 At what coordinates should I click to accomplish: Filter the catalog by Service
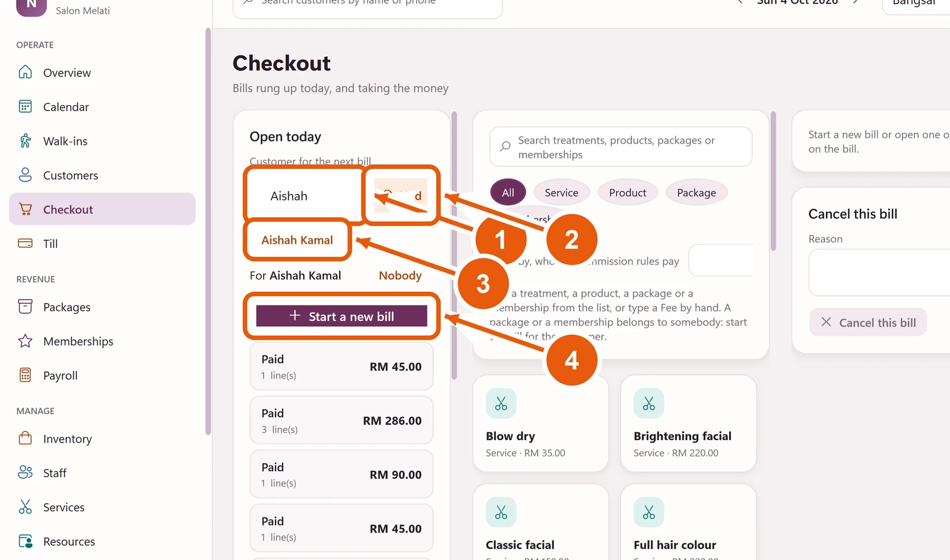tap(561, 192)
